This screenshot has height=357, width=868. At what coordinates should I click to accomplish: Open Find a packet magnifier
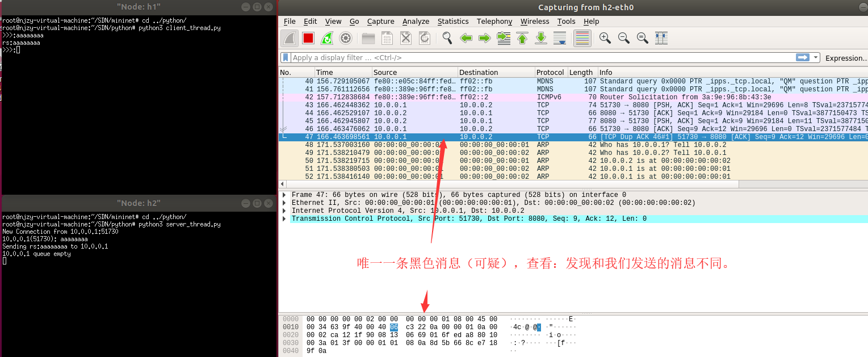pyautogui.click(x=447, y=38)
